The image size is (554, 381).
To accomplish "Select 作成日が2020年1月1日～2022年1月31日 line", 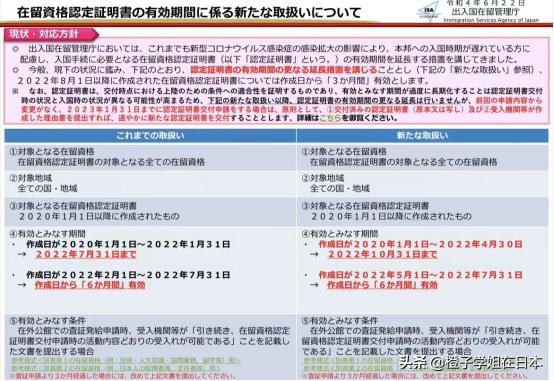I will [128, 244].
